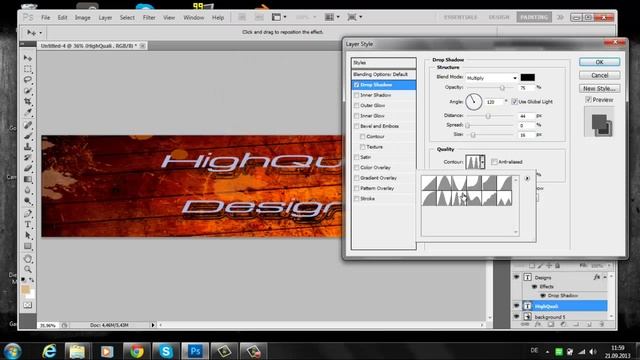Enable the Inner Shadow checkbox
This screenshot has height=360, width=640.
[356, 95]
